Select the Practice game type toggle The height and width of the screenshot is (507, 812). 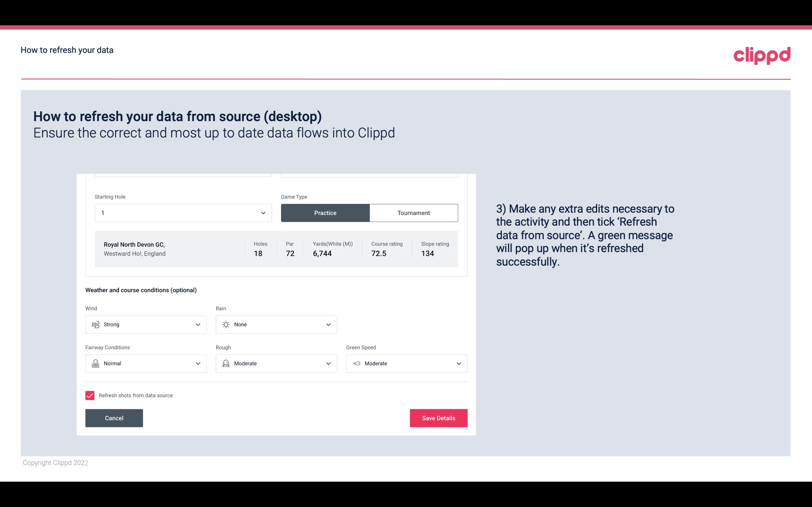pyautogui.click(x=325, y=213)
